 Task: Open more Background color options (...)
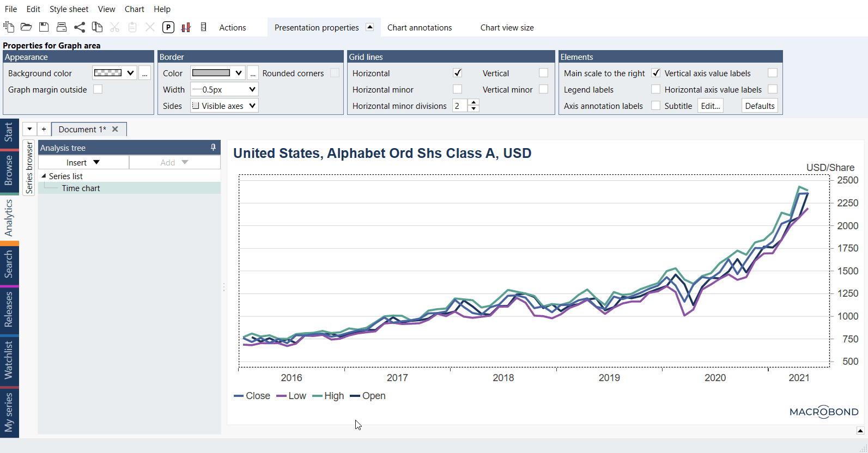144,73
